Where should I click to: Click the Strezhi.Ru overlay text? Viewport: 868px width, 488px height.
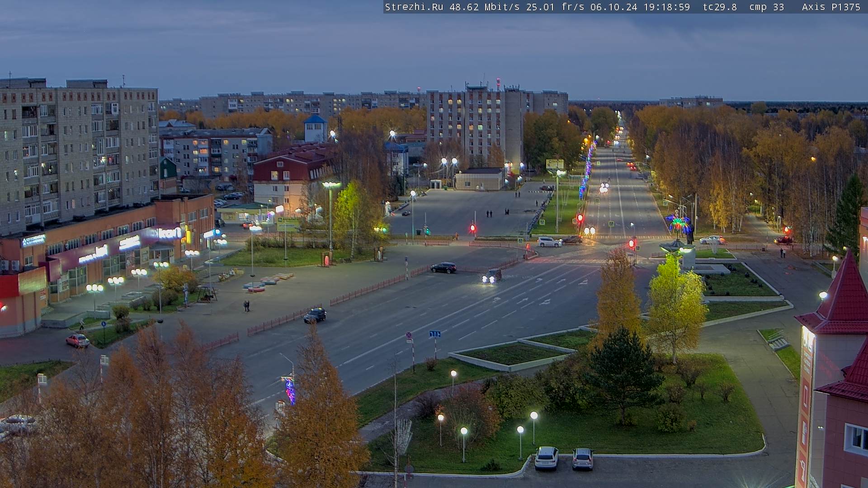[x=414, y=7]
